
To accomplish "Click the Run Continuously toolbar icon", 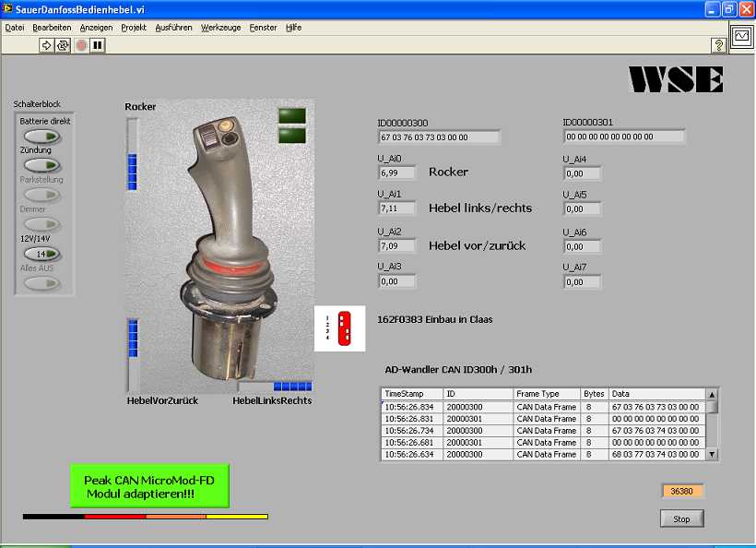I will 63,45.
